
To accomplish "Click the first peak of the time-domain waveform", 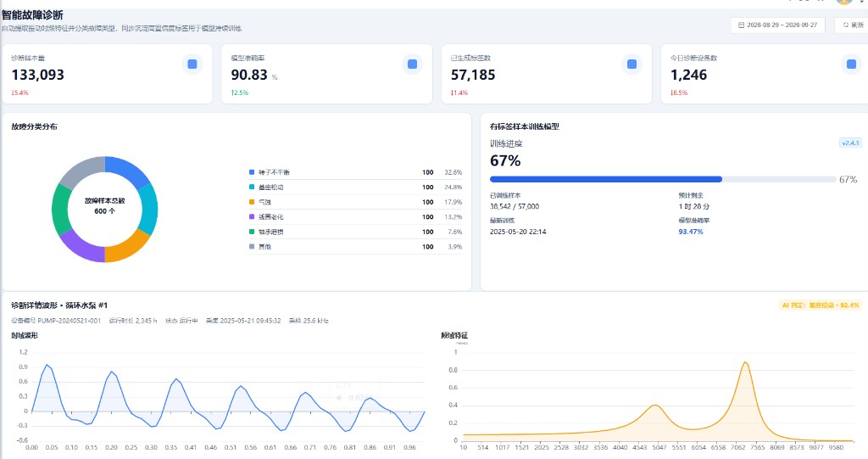I will click(x=47, y=365).
